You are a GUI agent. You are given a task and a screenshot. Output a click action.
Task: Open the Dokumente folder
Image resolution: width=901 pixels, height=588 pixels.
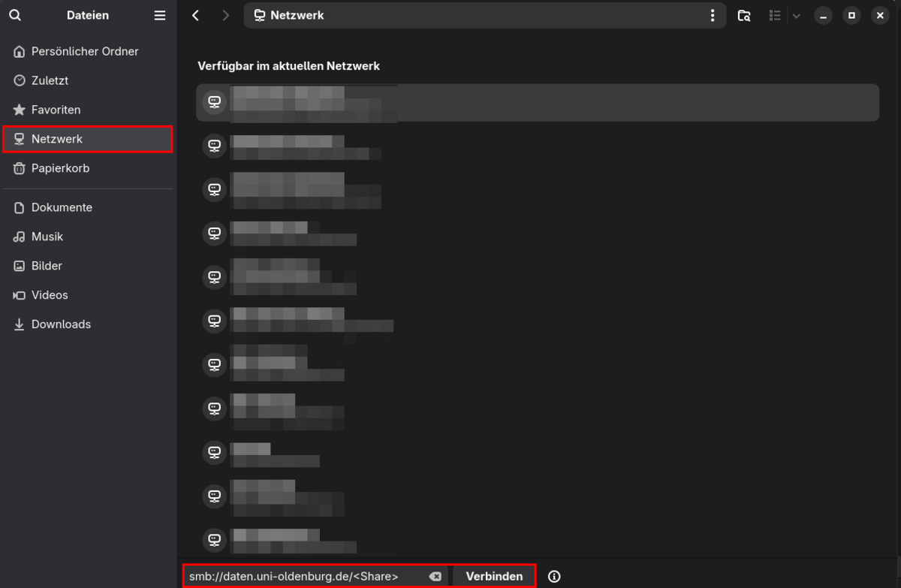[62, 207]
